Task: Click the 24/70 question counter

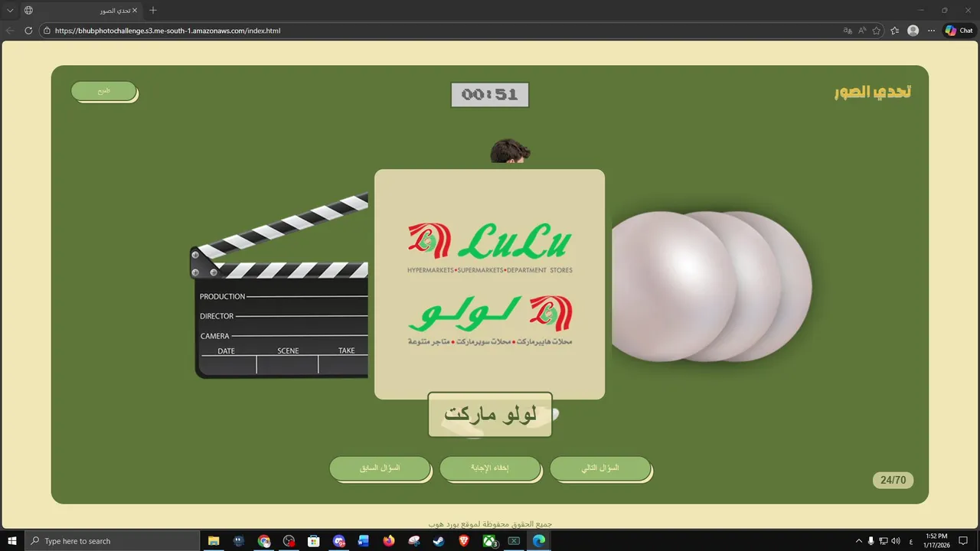Action: tap(893, 481)
